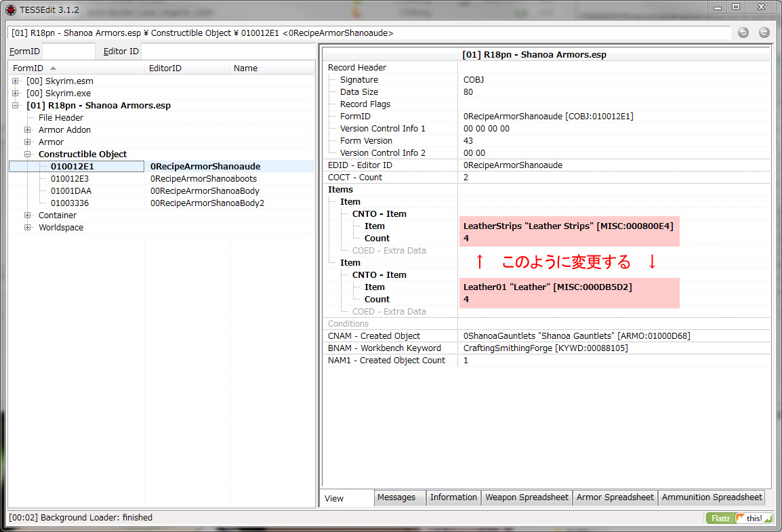Expand the Armor Addon group
The image size is (782, 532).
28,129
